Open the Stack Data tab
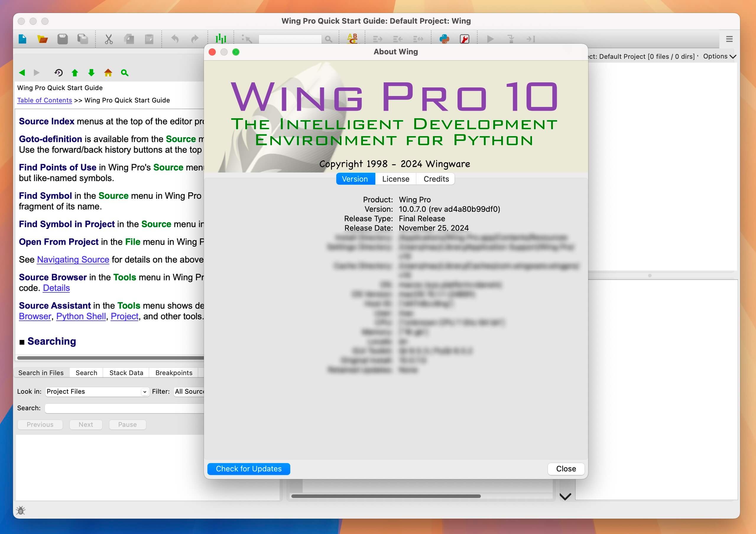Image resolution: width=756 pixels, height=534 pixels. 126,373
